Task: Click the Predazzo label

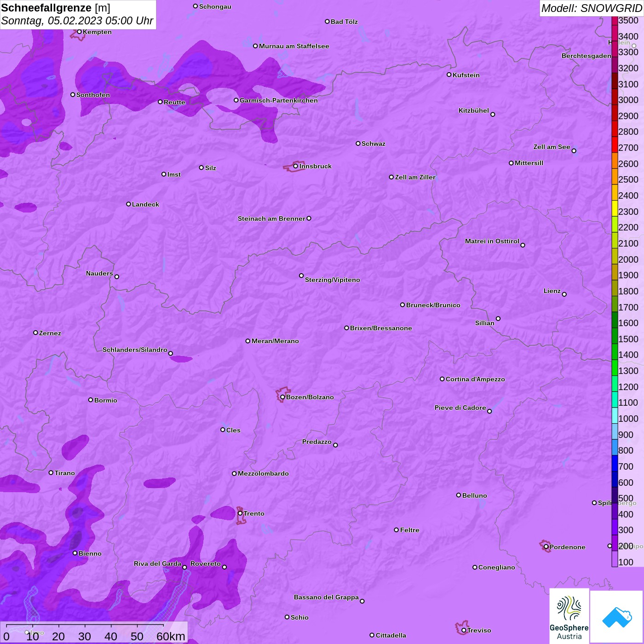Action: [x=317, y=442]
